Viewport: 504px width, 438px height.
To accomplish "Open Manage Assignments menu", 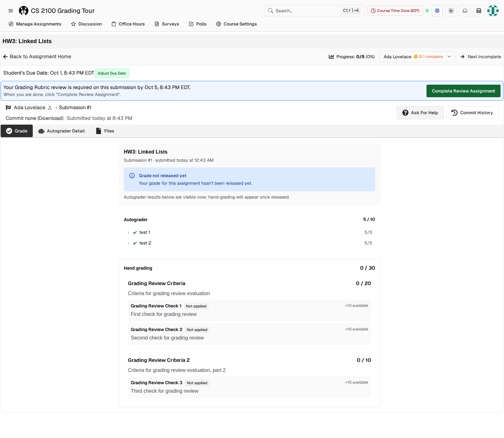I will coord(35,24).
